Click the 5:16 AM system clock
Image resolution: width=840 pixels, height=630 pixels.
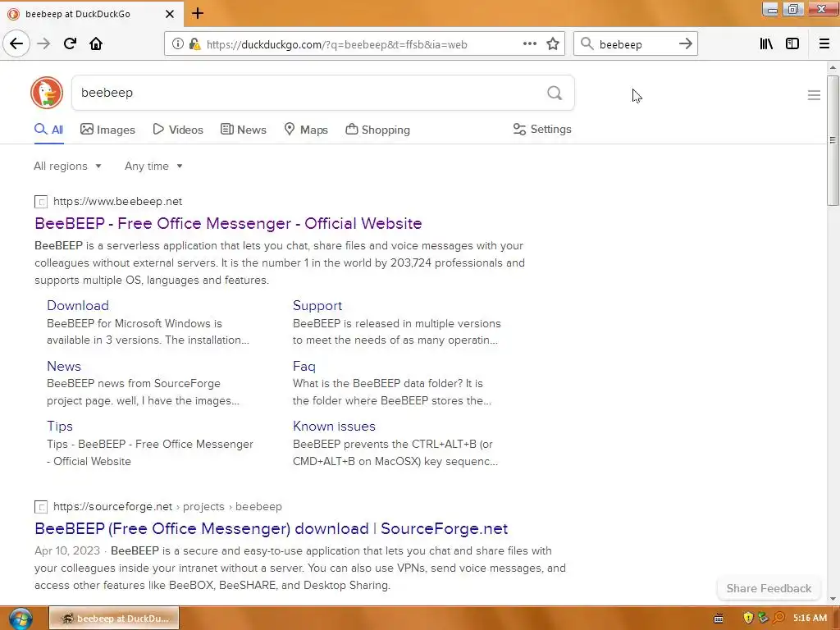810,619
